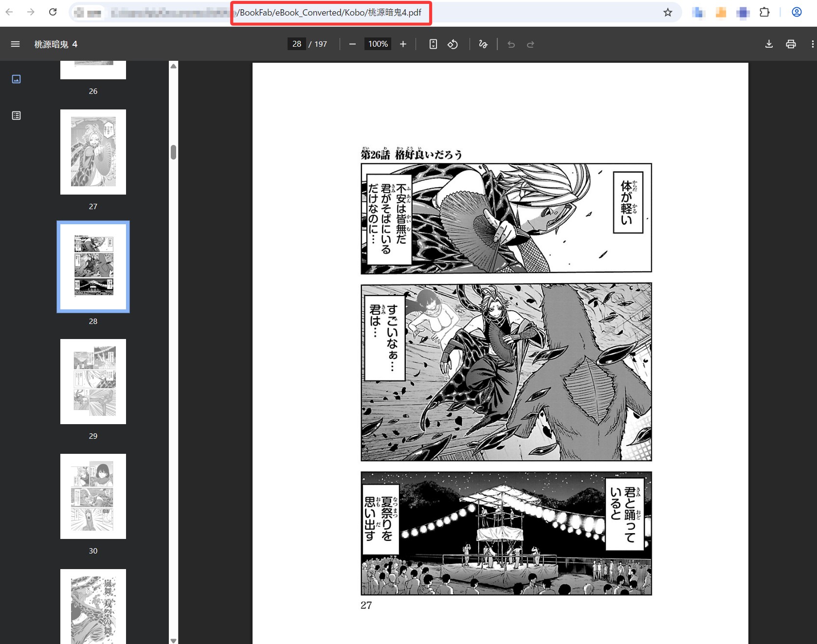Click the 100% zoom level field

pyautogui.click(x=378, y=44)
